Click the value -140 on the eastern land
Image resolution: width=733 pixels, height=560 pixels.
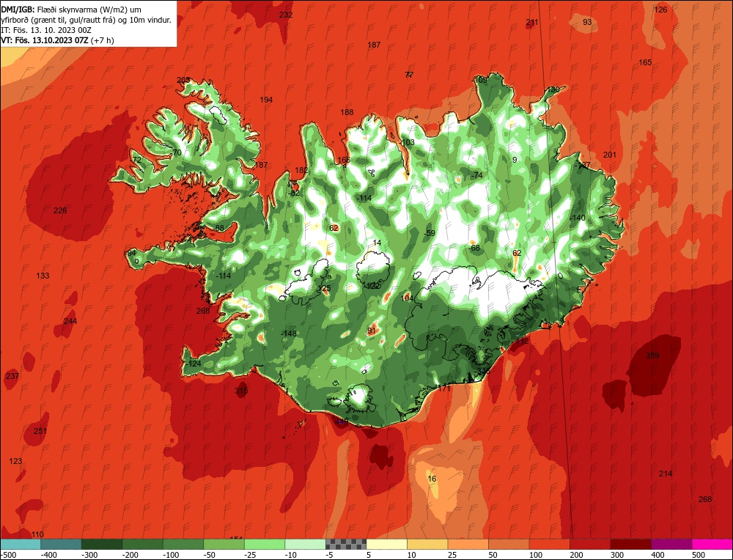[578, 218]
